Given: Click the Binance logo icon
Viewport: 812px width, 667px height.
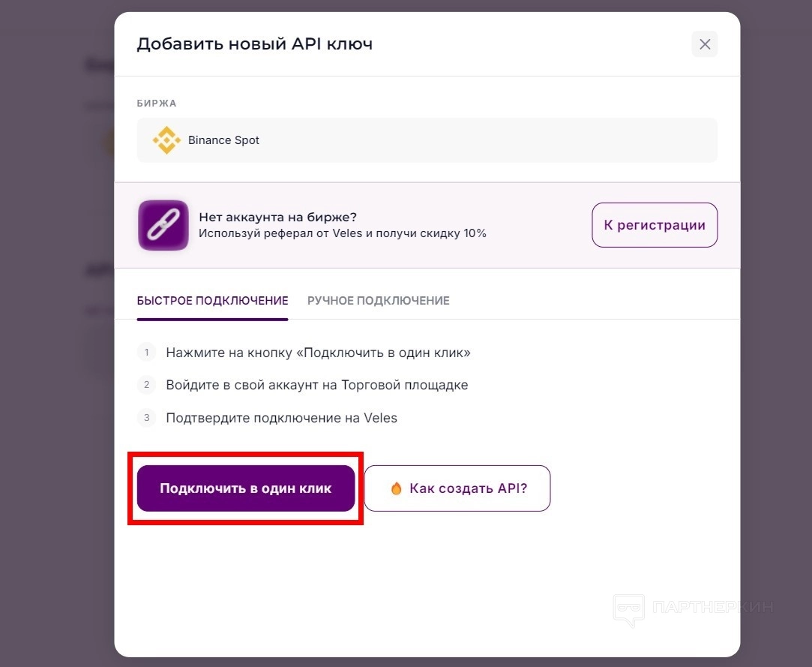Looking at the screenshot, I should coord(166,140).
